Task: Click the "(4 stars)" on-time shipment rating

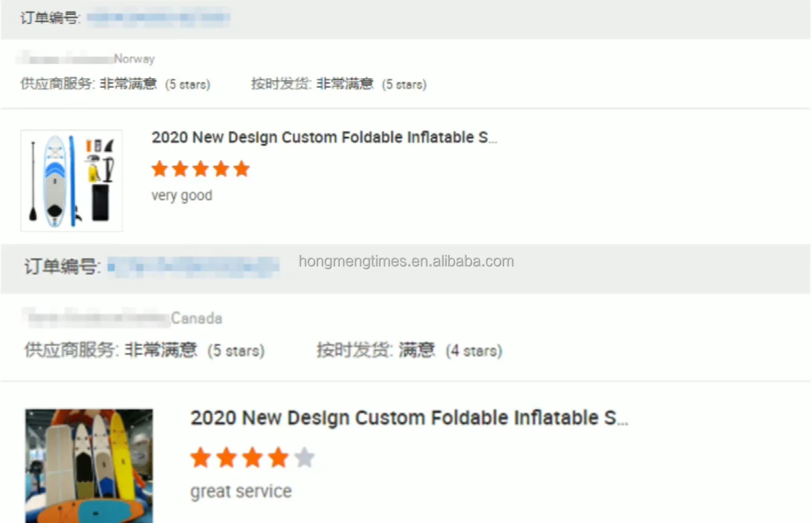Action: tap(474, 351)
